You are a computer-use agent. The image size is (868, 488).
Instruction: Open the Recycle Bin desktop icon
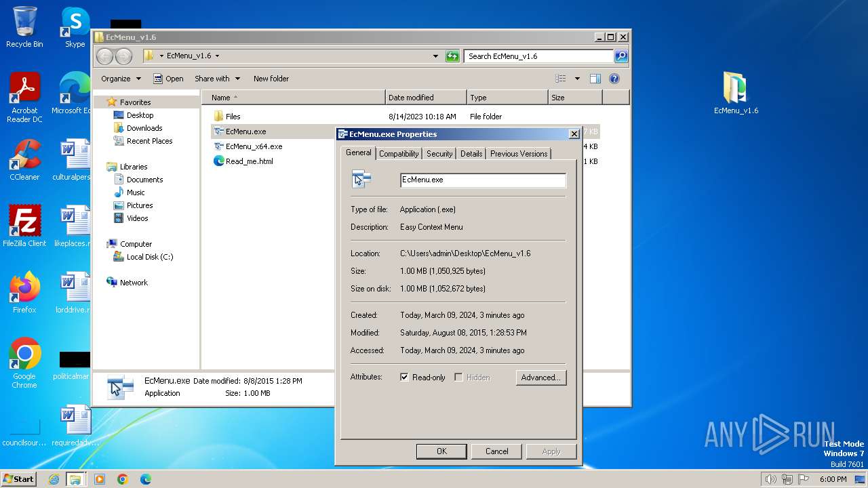pos(24,27)
